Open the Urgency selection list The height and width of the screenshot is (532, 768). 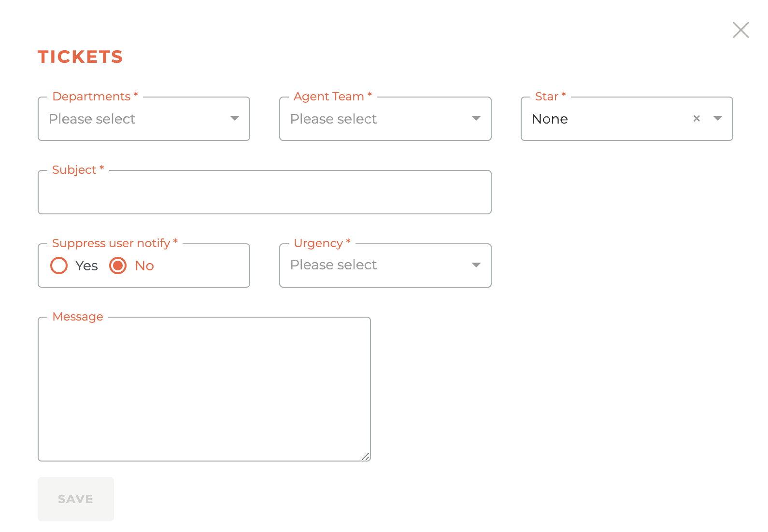click(385, 265)
